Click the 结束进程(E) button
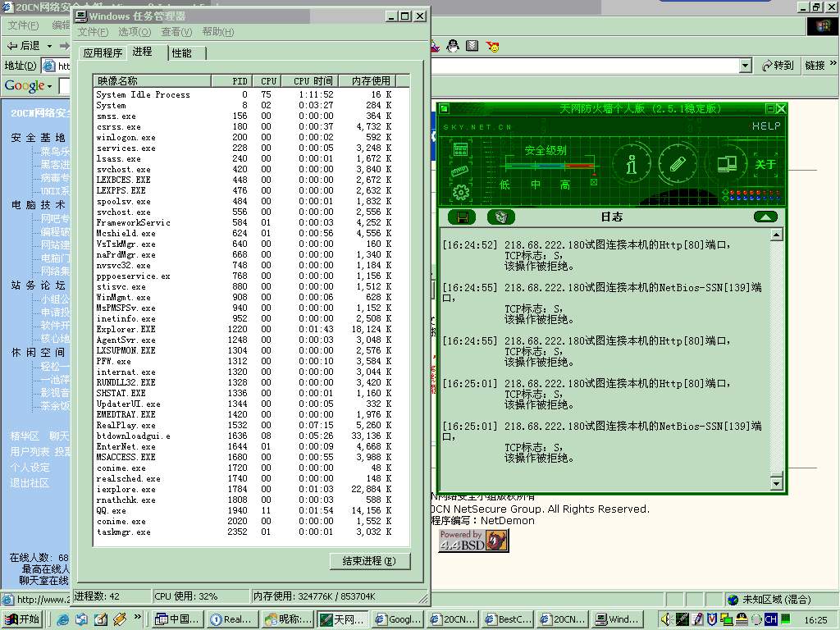The image size is (840, 630). click(370, 561)
